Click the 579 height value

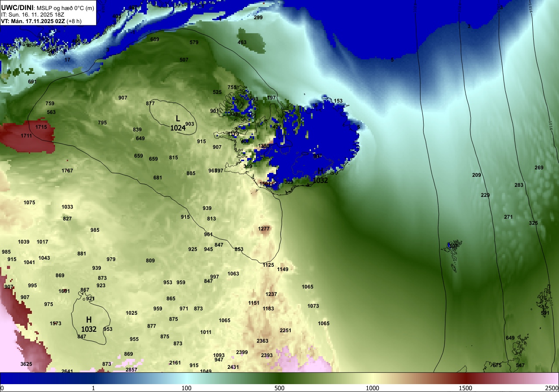194,42
